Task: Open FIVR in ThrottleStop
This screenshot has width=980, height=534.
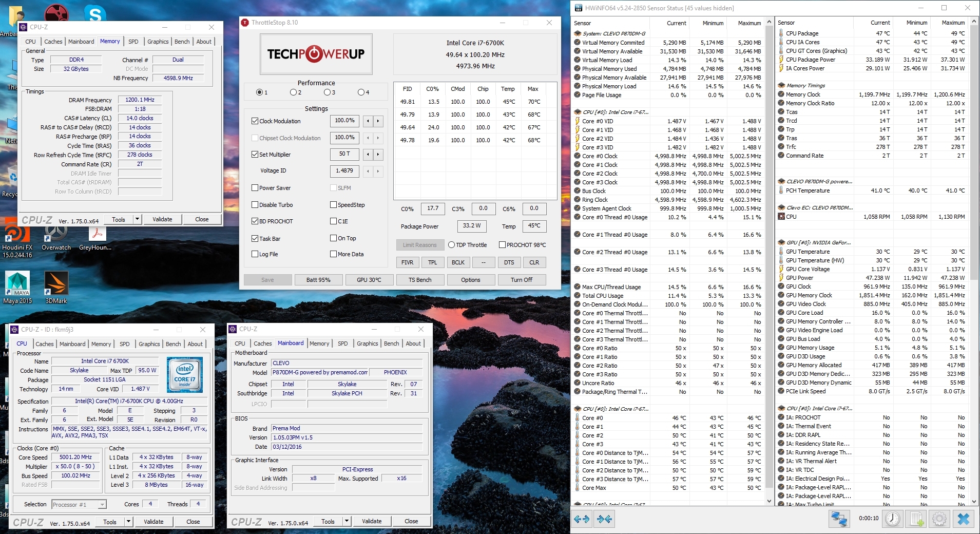Action: (407, 262)
